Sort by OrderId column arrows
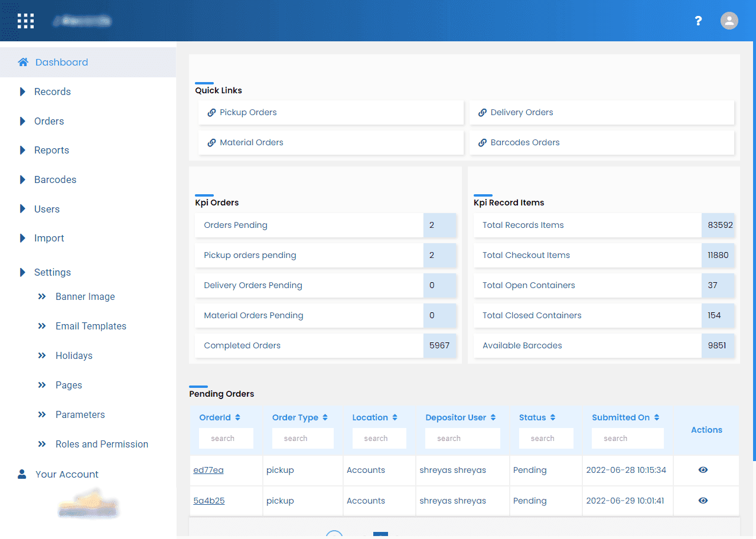Viewport: 756px width, 539px height. click(237, 417)
